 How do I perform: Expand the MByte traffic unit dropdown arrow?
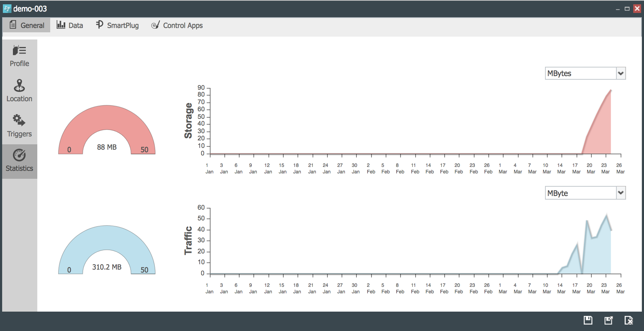[621, 193]
